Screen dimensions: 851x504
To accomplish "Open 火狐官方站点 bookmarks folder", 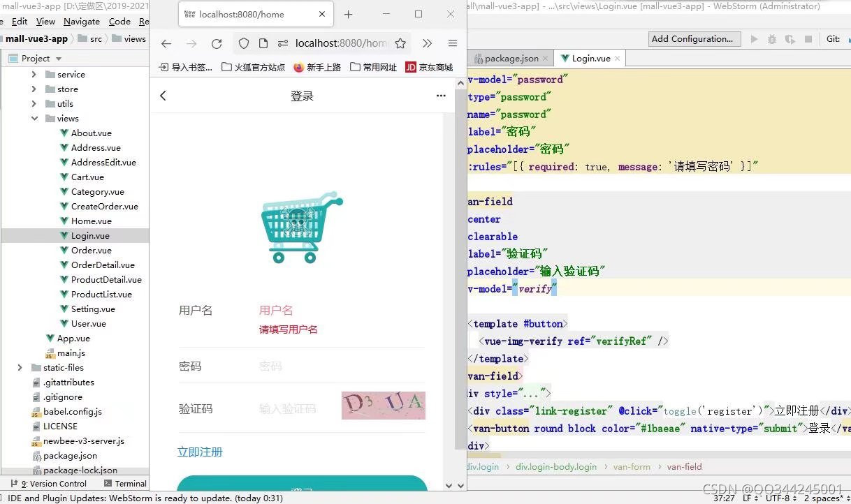I will 253,67.
